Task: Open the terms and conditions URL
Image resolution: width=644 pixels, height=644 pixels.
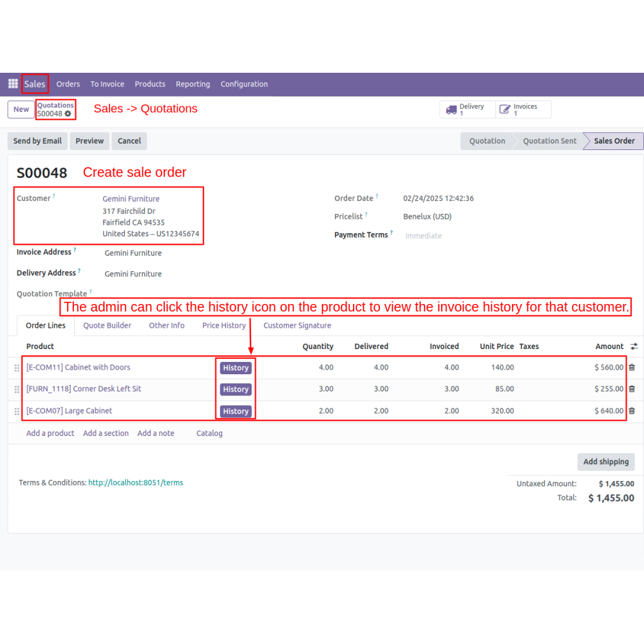Action: pyautogui.click(x=135, y=482)
